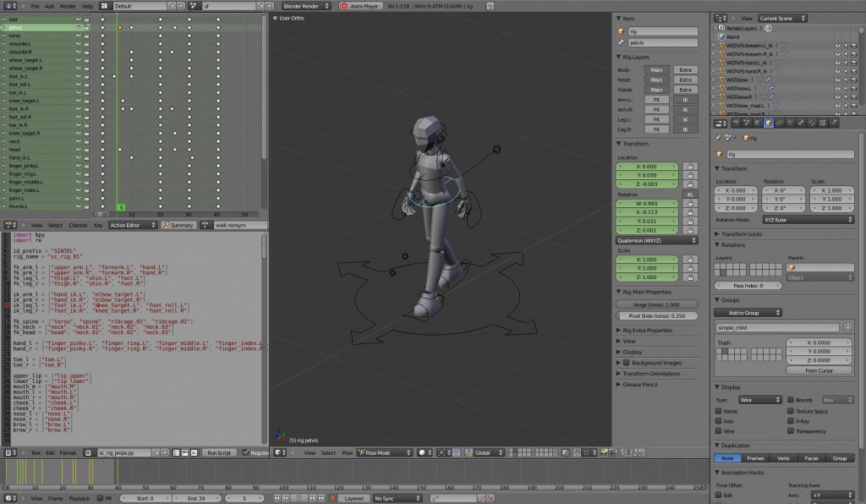
Task: Toggle the X-Ray display checkbox
Action: pos(791,420)
